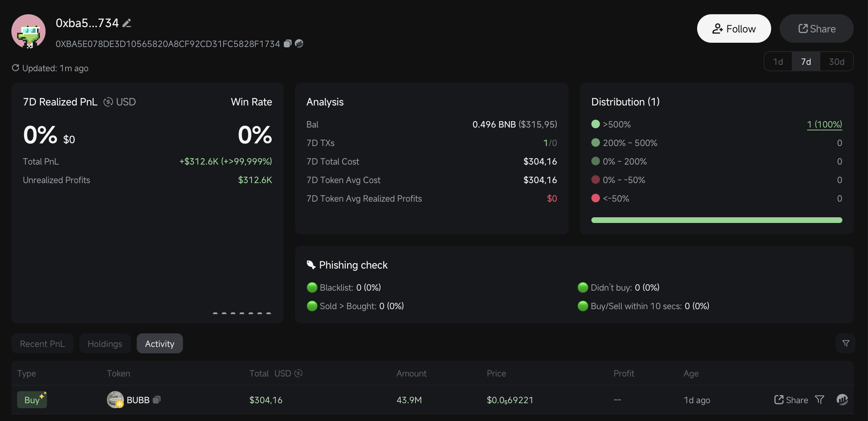Screen dimensions: 868x421
Task: Toggle USD icon in Total column header
Action: click(298, 373)
